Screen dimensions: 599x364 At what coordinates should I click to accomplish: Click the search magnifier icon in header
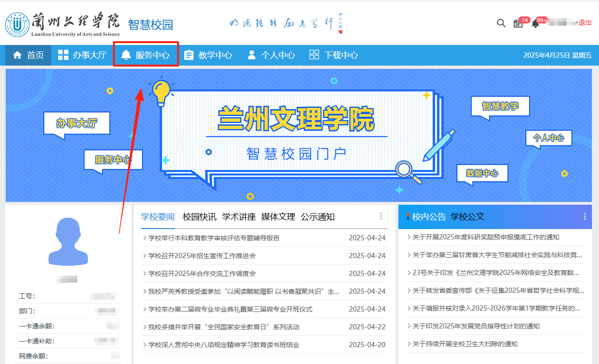501,23
